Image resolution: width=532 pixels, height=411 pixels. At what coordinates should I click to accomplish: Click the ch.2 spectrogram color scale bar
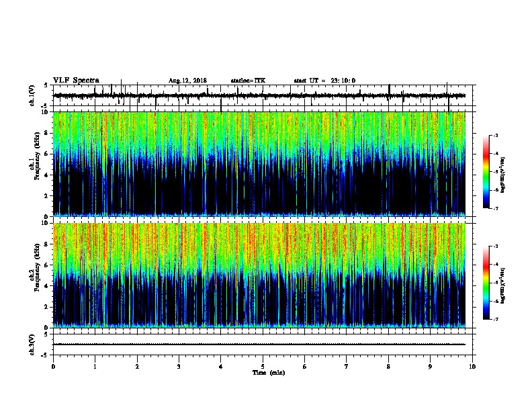[486, 283]
